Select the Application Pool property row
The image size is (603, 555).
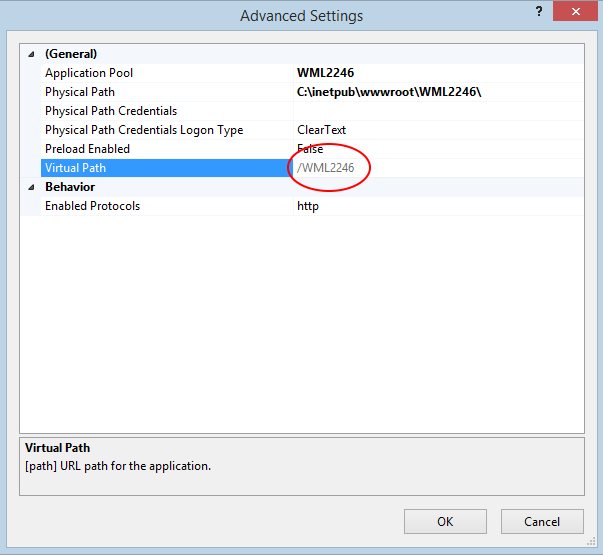167,73
